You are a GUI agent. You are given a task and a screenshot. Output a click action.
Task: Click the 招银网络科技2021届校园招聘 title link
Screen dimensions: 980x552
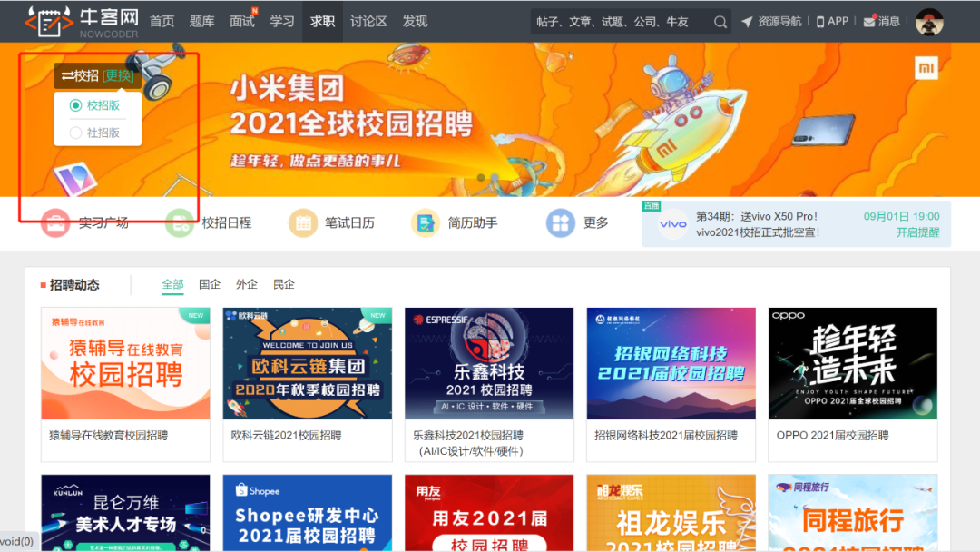click(x=666, y=436)
